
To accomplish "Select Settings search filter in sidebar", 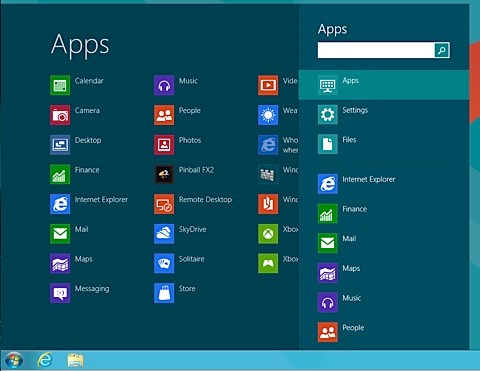I will pos(384,115).
